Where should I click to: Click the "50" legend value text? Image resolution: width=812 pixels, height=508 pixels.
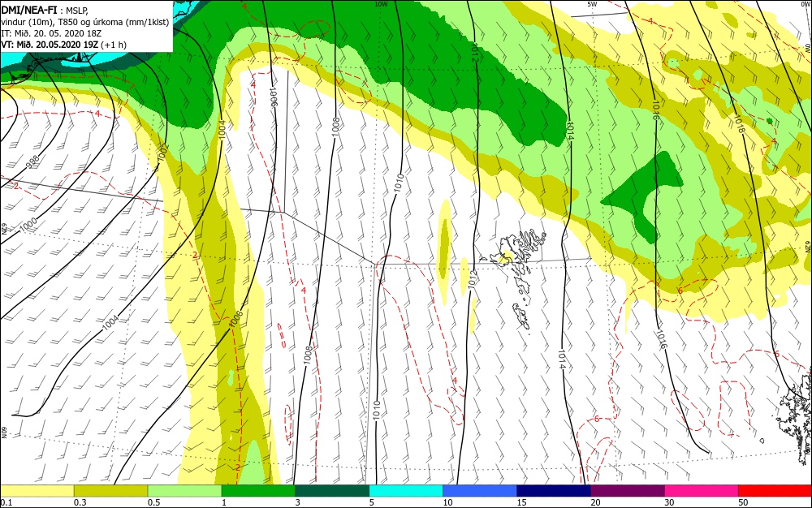pos(743,502)
